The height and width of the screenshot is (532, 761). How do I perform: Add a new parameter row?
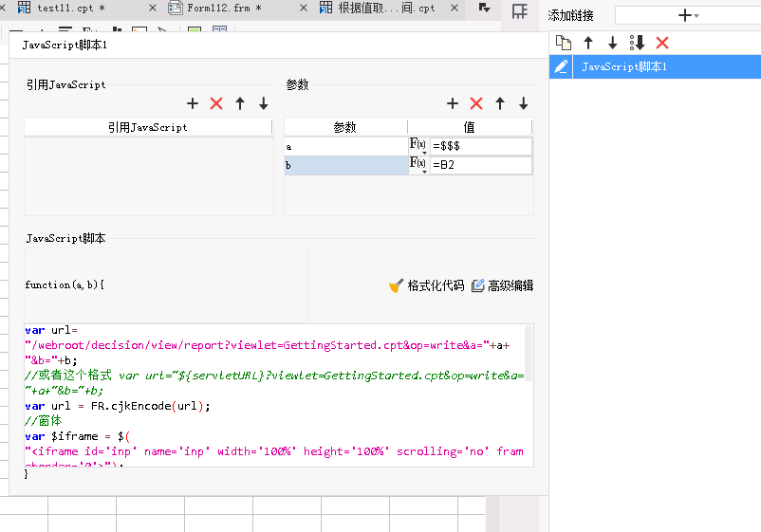453,103
